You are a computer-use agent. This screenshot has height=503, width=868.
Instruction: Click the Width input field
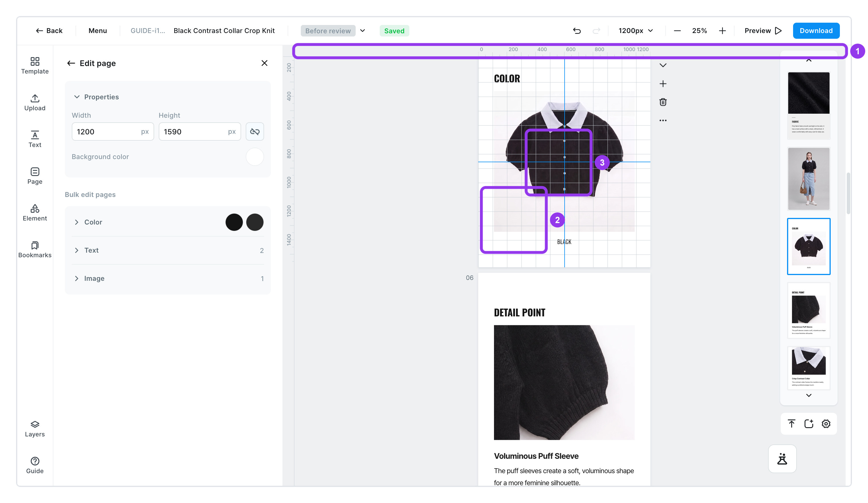[x=113, y=131]
